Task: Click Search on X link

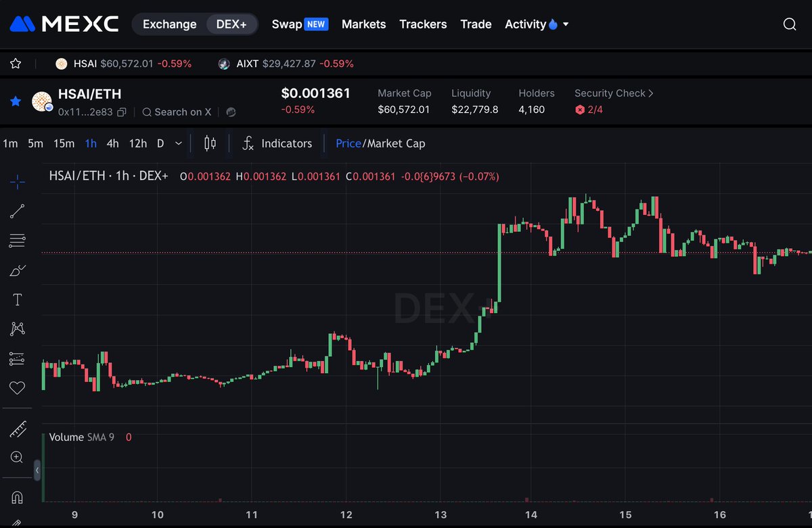Action: pos(177,112)
